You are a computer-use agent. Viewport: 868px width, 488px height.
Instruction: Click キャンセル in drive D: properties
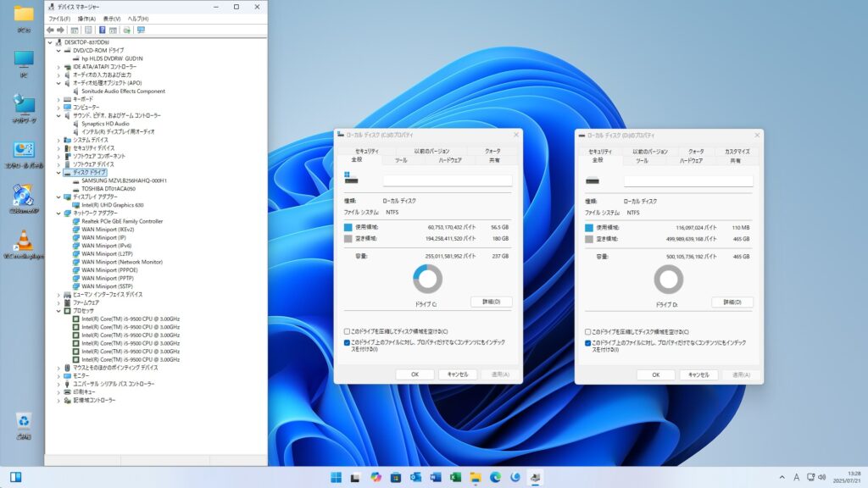click(698, 374)
